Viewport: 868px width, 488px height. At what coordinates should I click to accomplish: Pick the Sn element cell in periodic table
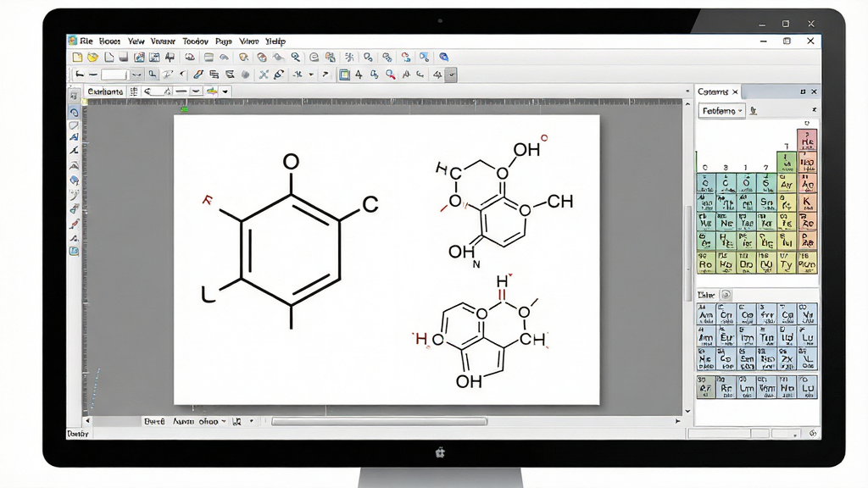pyautogui.click(x=766, y=202)
